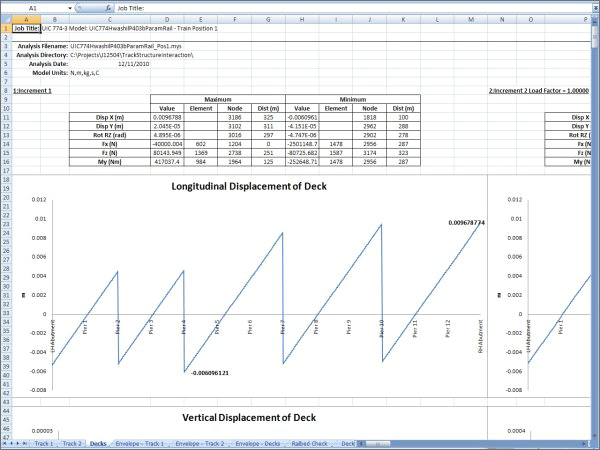
Task: Open the Track 2 sheet tab
Action: [72, 442]
